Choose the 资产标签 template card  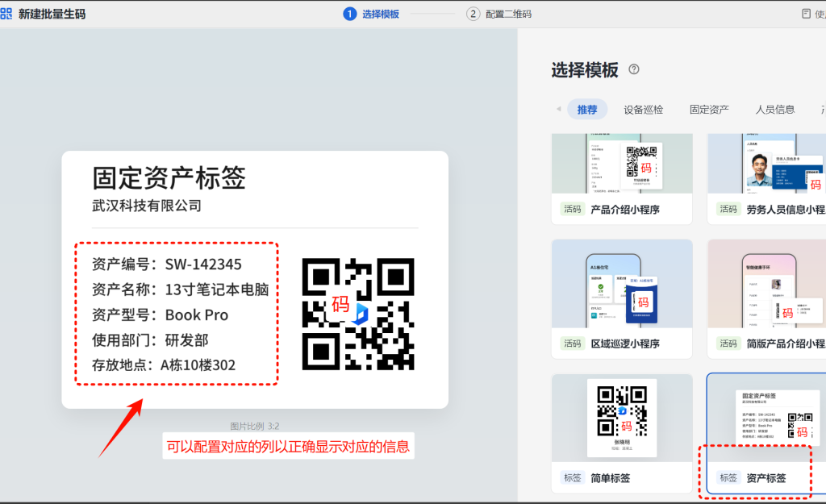[766, 433]
